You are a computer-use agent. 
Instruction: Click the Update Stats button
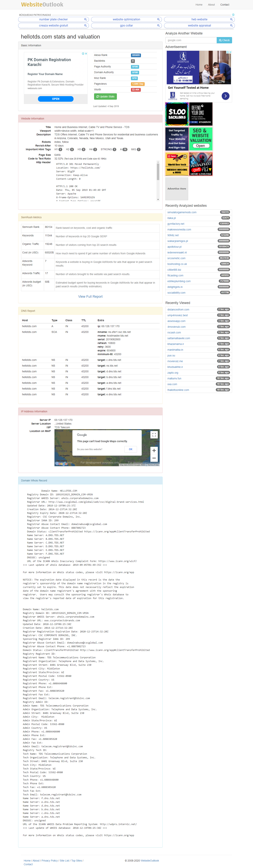pos(105,96)
